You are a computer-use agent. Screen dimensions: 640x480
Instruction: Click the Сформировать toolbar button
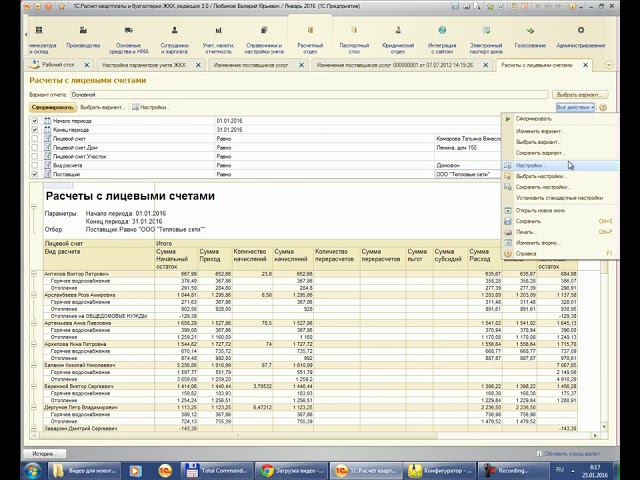point(53,107)
